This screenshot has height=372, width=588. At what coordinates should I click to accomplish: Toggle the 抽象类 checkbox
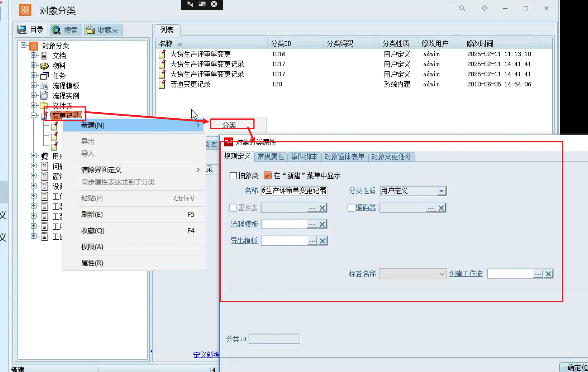[233, 176]
